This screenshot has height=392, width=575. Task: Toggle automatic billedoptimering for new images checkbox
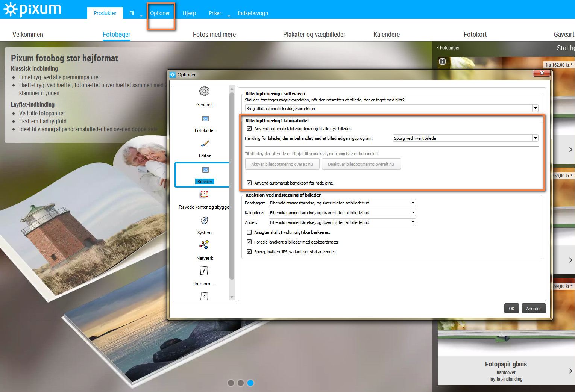pos(249,129)
